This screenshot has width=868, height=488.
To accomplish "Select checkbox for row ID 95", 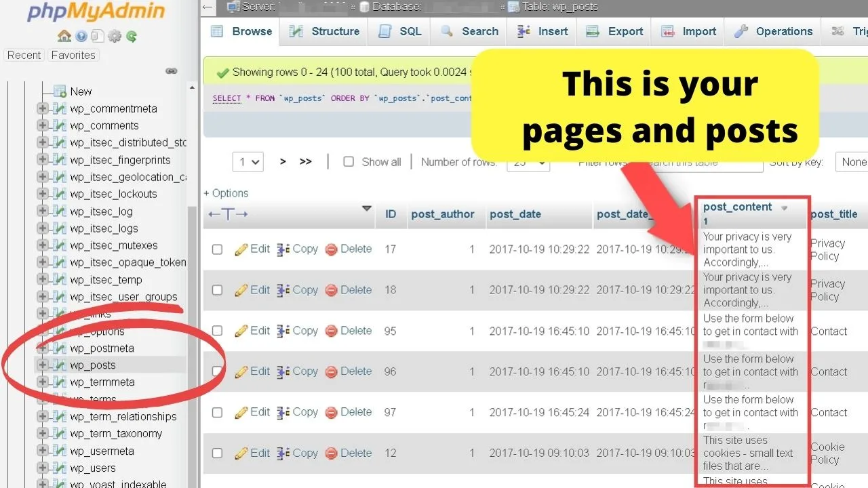I will [x=217, y=331].
